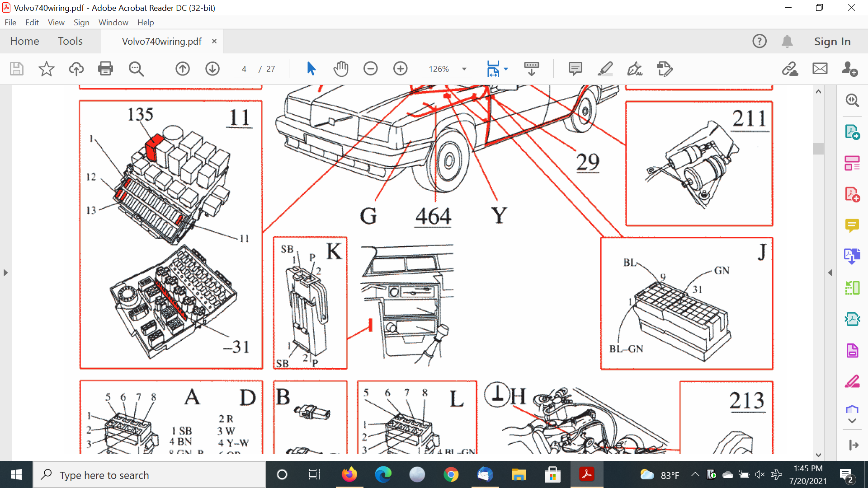Viewport: 868px width, 488px height.
Task: Select the Highlight text tool
Action: click(x=605, y=69)
